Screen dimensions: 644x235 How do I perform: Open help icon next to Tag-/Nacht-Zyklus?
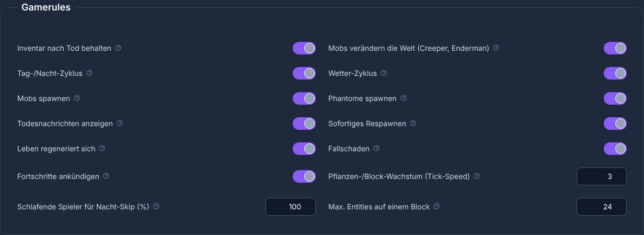tap(89, 73)
